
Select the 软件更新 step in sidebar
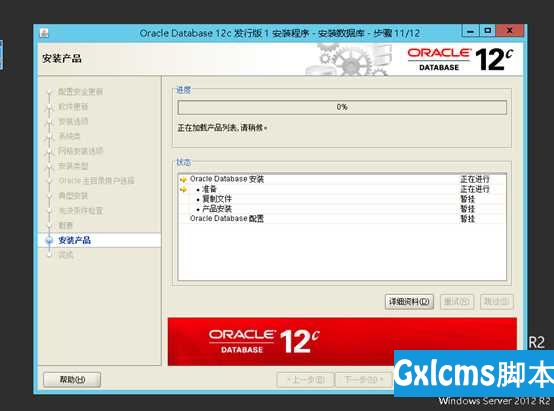(73, 107)
